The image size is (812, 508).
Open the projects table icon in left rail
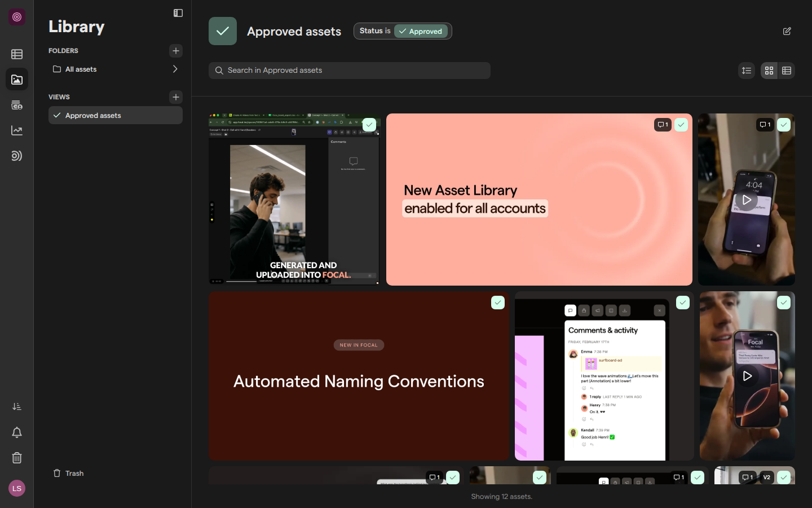click(17, 54)
